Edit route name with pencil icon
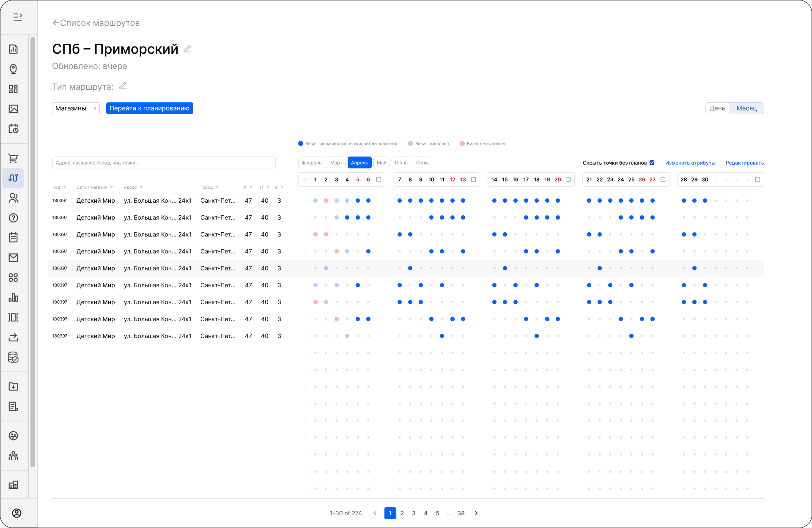The height and width of the screenshot is (528, 812). [x=187, y=49]
